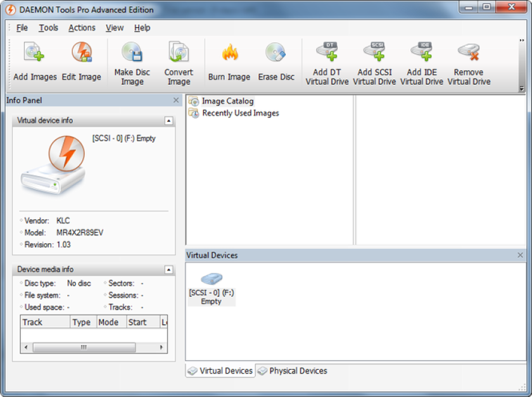Select the SCSI-0 (F:) Empty drive
Image resolution: width=532 pixels, height=397 pixels.
pos(212,289)
